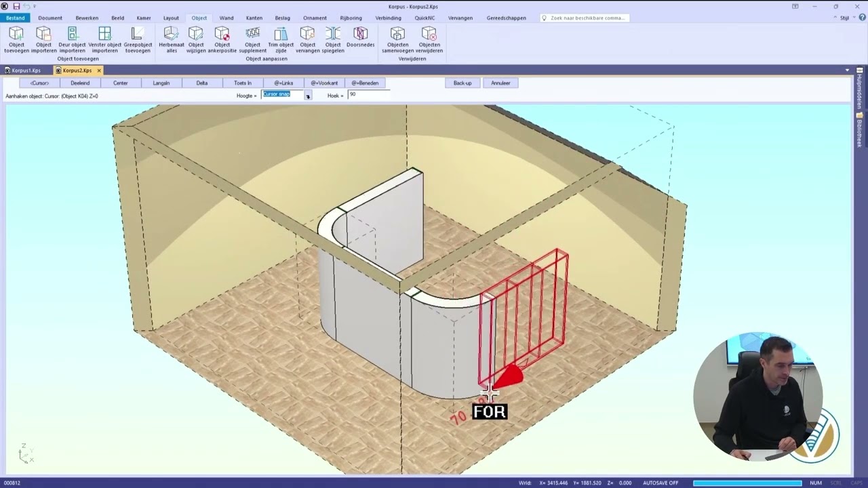Click the AUTOSAVE OFF status text
The image size is (868, 488).
[660, 483]
